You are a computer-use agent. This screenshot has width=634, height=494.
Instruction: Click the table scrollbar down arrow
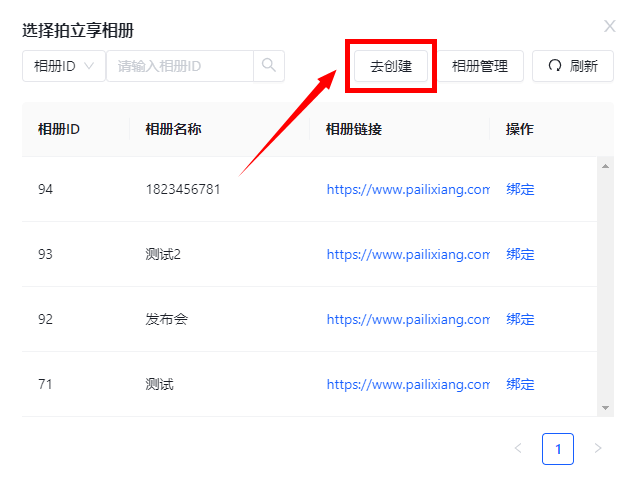[605, 408]
